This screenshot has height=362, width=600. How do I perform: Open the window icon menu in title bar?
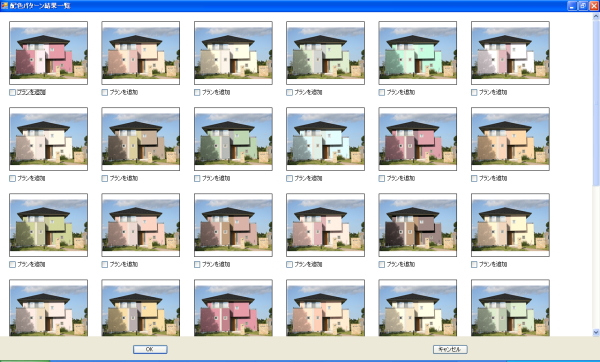pos(5,6)
